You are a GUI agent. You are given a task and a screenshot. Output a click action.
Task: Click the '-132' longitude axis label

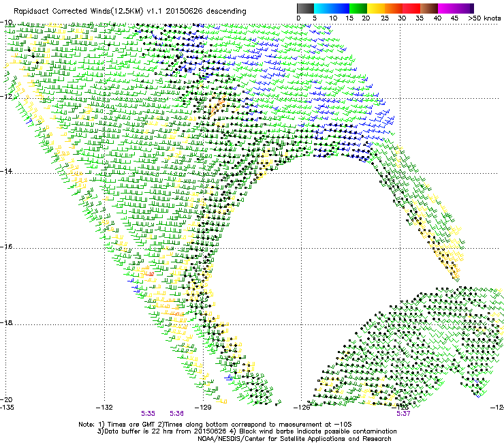(104, 408)
